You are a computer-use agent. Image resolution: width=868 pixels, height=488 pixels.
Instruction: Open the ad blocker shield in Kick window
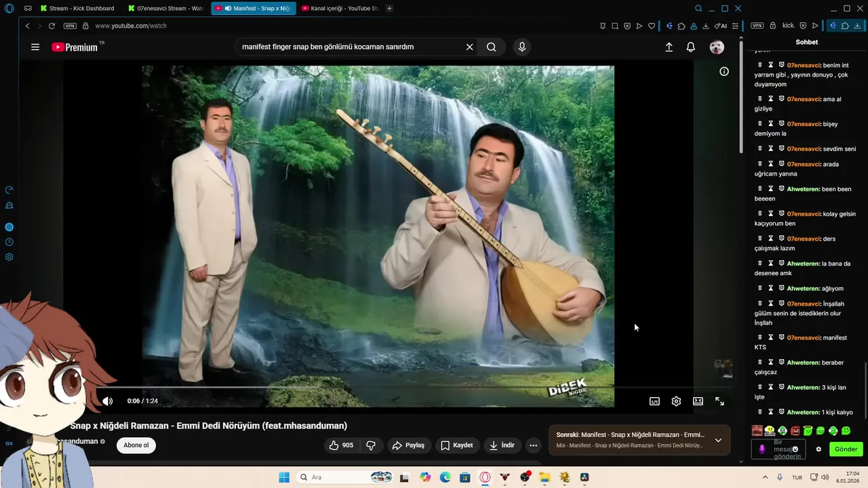[x=803, y=26]
